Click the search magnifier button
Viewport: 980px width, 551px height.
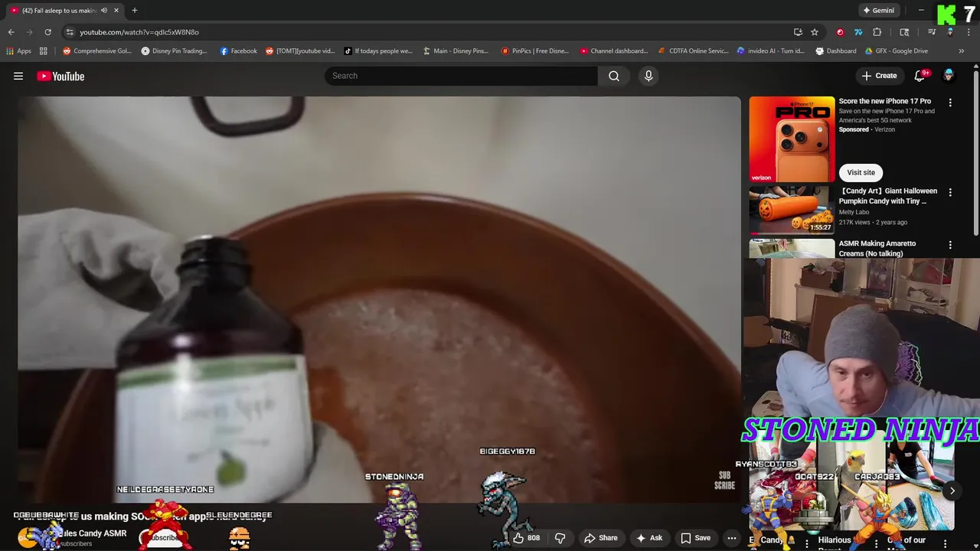pyautogui.click(x=614, y=76)
